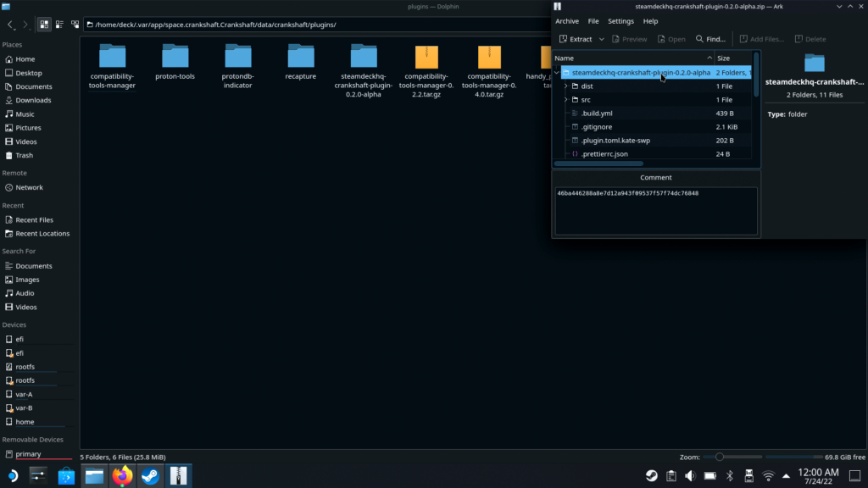Image resolution: width=868 pixels, height=488 pixels.
Task: Click inside the Comment text box
Action: [x=656, y=211]
